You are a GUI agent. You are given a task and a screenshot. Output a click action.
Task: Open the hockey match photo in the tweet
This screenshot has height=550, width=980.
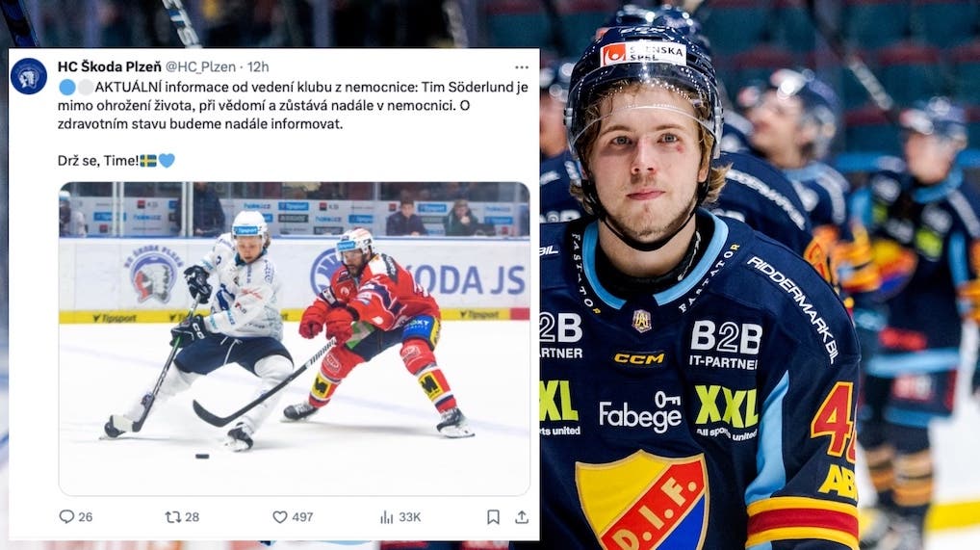coord(295,338)
